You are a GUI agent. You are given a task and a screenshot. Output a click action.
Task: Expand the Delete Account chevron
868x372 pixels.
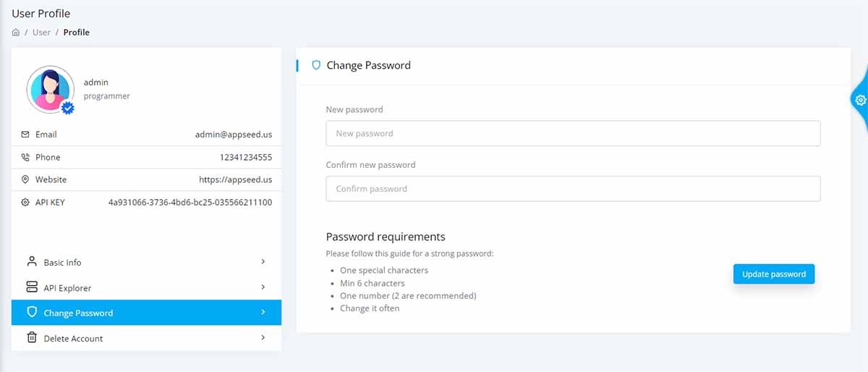pyautogui.click(x=263, y=338)
